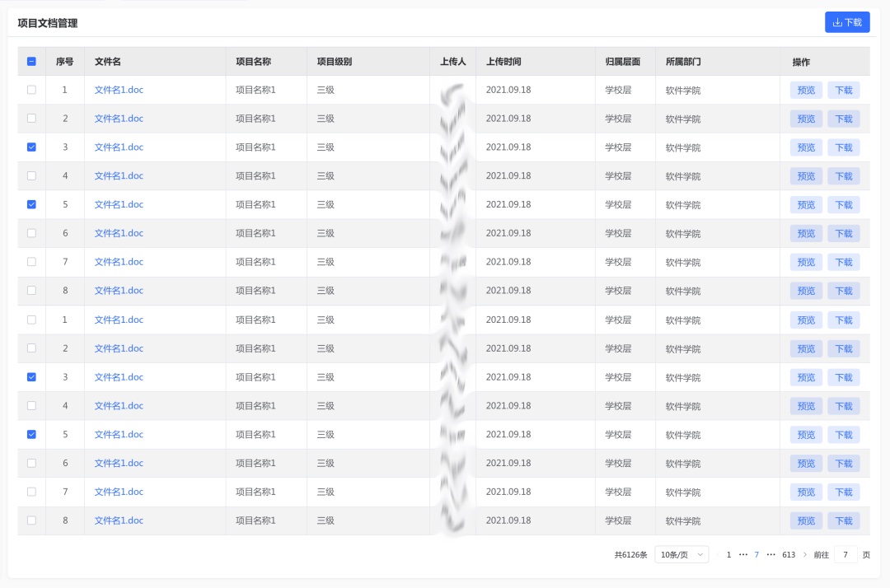890x588 pixels.
Task: Toggle the select-all checkbox in the table header
Action: 31,62
